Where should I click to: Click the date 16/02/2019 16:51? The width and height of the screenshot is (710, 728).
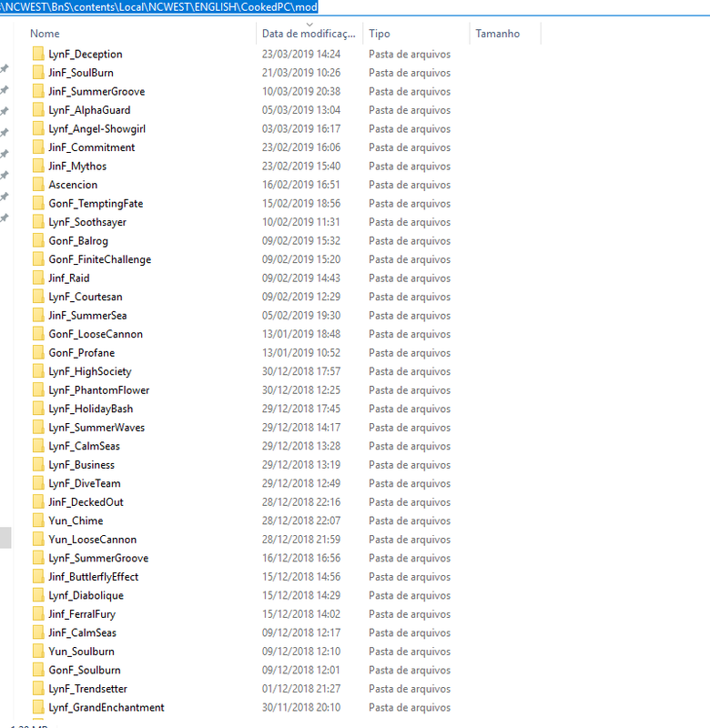301,185
